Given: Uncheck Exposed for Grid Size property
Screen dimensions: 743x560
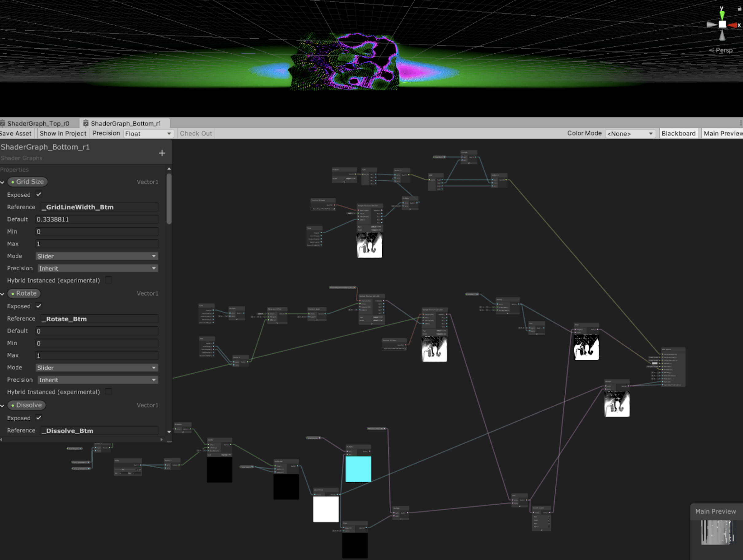Looking at the screenshot, I should tap(39, 195).
